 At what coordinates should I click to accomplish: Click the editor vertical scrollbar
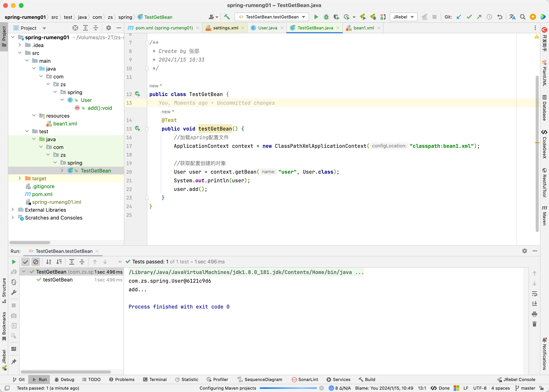(x=537, y=154)
